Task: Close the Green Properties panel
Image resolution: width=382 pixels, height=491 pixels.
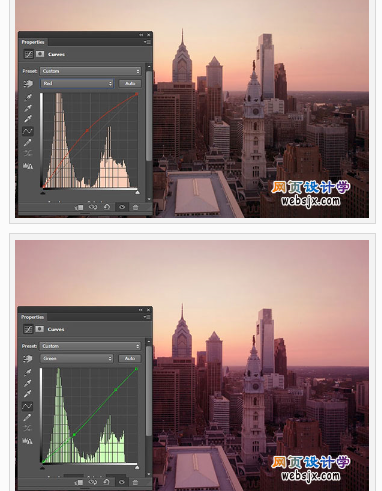Action: click(148, 310)
